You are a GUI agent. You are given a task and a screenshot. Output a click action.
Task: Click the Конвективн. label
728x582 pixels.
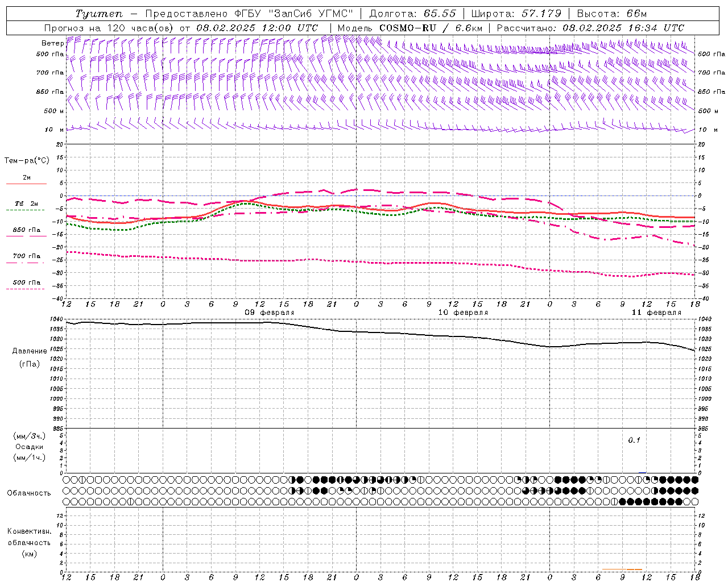pyautogui.click(x=29, y=531)
